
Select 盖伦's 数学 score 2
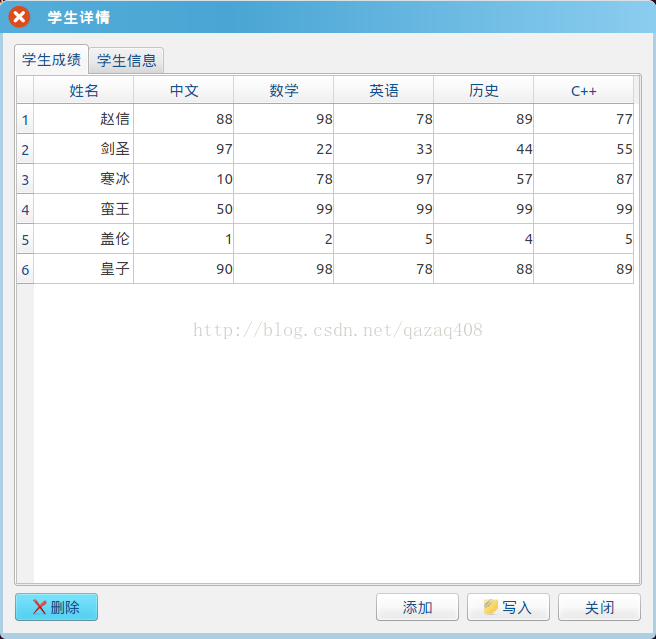(284, 239)
